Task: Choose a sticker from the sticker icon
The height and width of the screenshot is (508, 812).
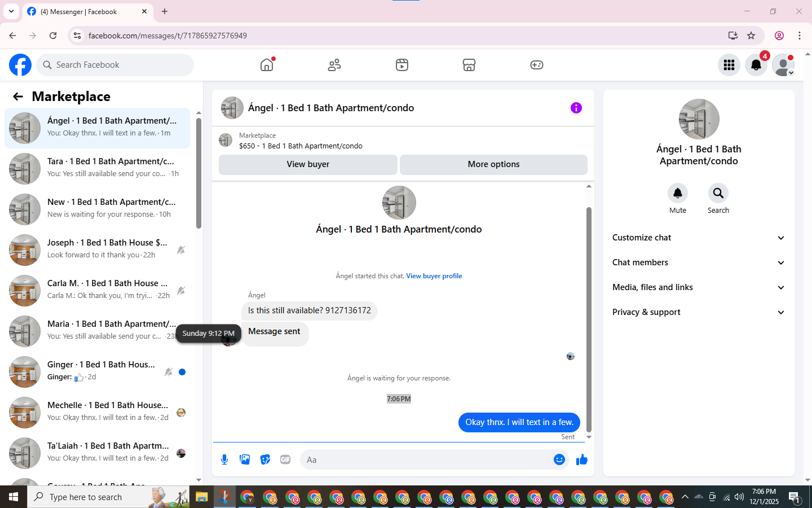Action: tap(265, 459)
